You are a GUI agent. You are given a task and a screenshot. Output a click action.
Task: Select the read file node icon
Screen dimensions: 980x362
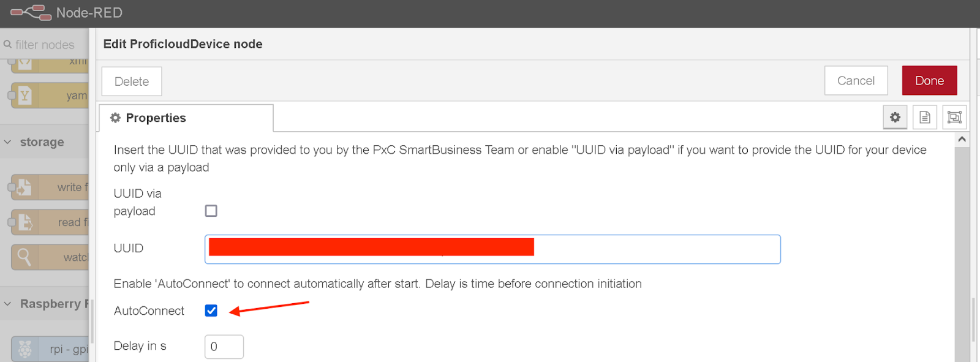[x=24, y=222]
